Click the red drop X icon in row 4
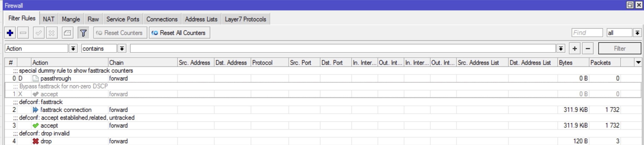Image resolution: width=644 pixels, height=145 pixels. click(36, 141)
